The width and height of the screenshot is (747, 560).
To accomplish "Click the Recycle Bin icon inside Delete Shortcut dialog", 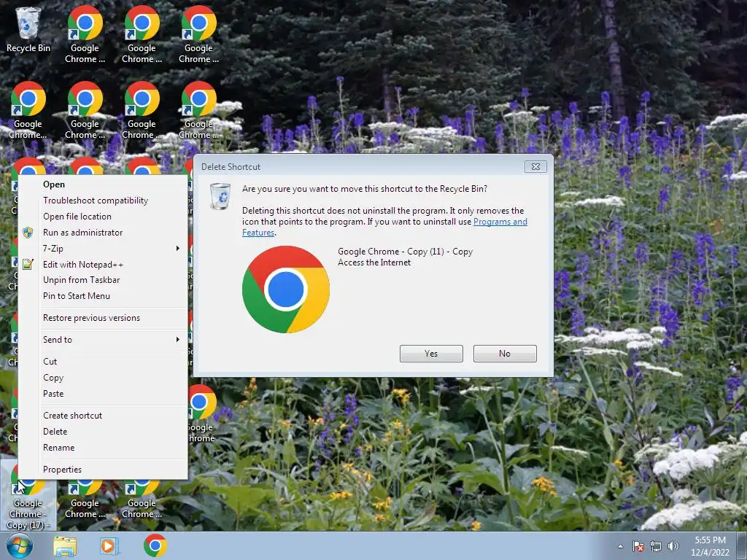I will [x=220, y=196].
